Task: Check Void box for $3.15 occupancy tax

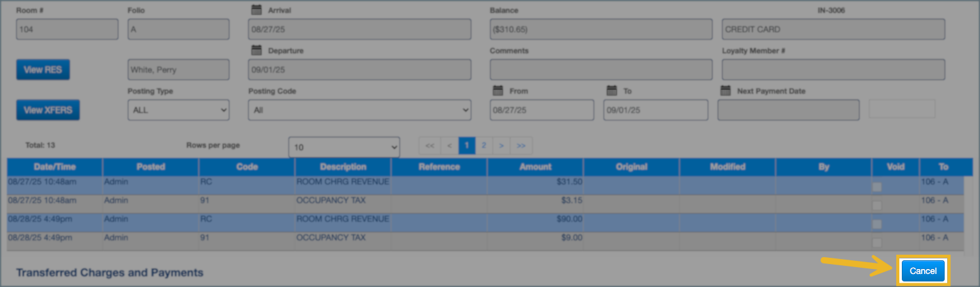Action: tap(876, 206)
